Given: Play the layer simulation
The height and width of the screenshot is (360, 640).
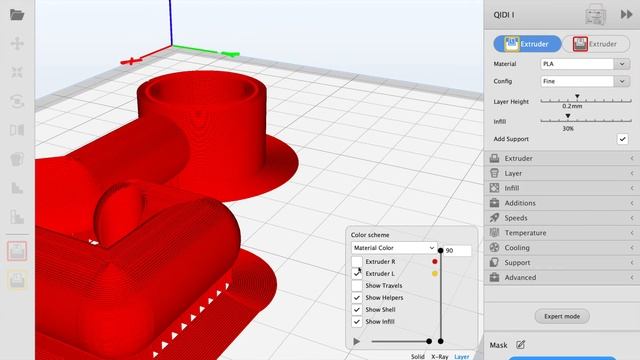Looking at the screenshot, I should click(356, 341).
